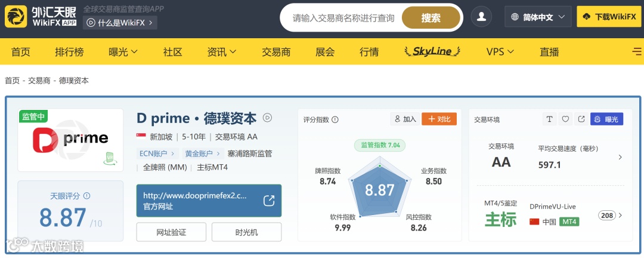
Task: Open the 直播 live stream tab
Action: tap(549, 52)
